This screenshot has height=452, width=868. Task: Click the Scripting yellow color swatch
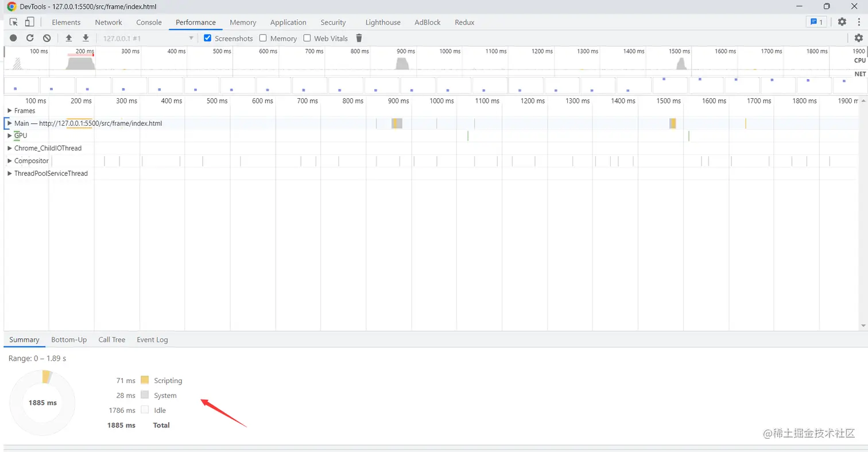(x=145, y=380)
